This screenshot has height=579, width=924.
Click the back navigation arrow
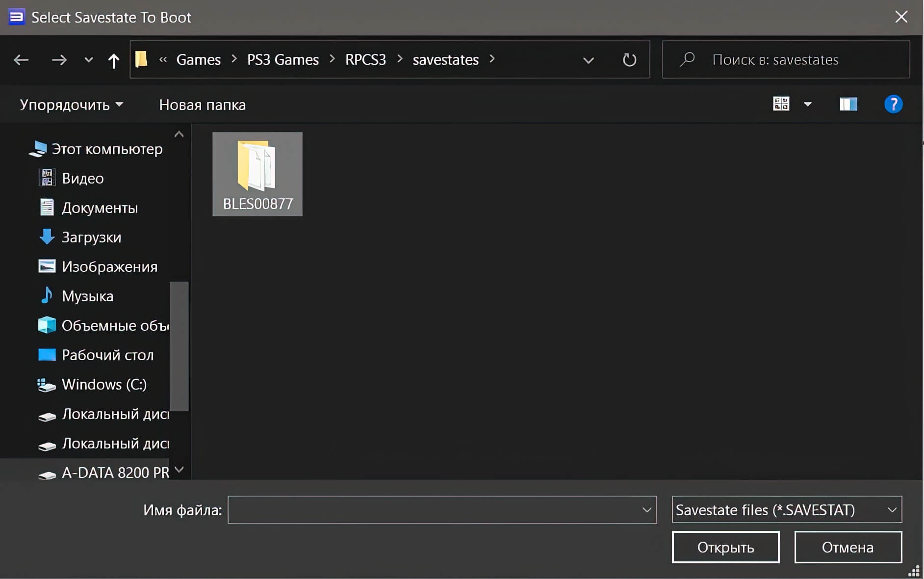(21, 59)
